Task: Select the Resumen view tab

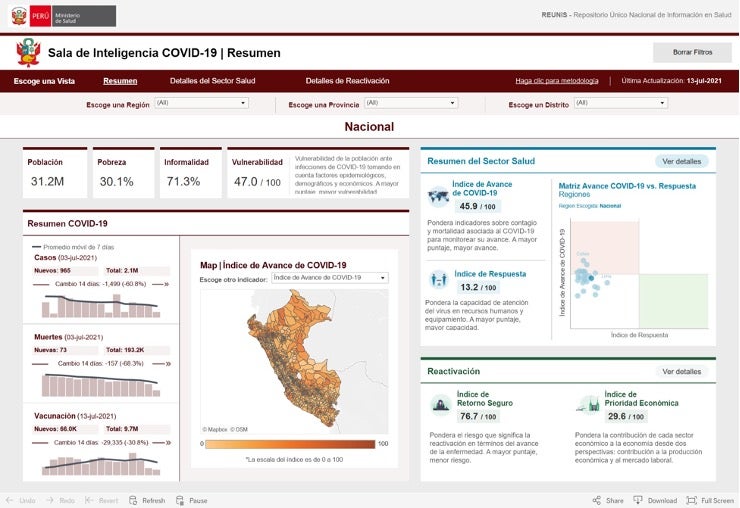Action: [x=120, y=81]
